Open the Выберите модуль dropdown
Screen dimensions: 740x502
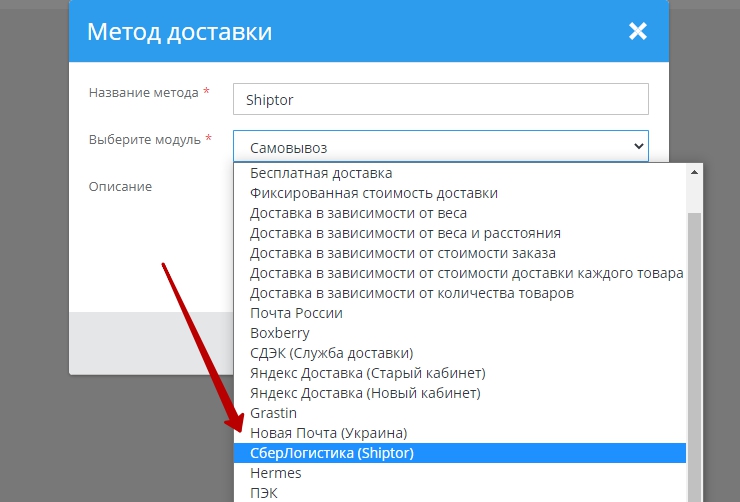point(440,146)
